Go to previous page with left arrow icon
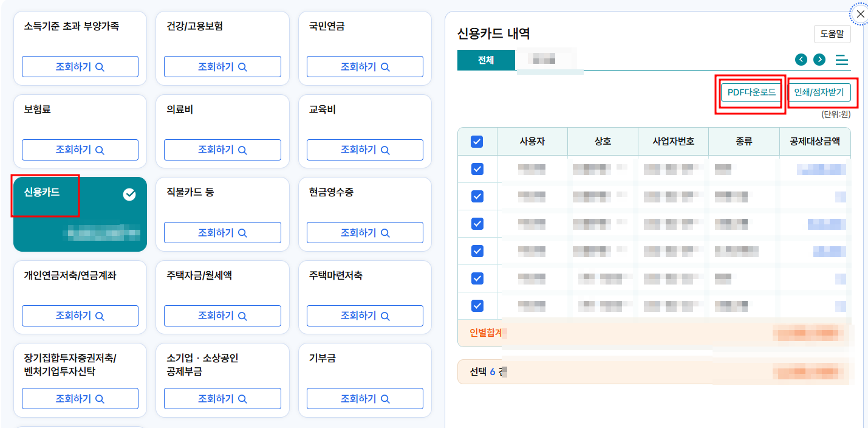Image resolution: width=868 pixels, height=428 pixels. tap(801, 59)
